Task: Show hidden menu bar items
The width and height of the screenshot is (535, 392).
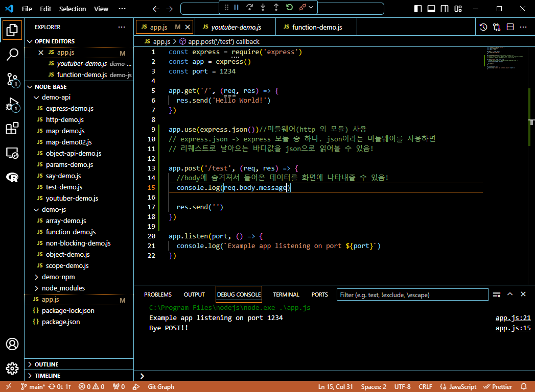Action: pyautogui.click(x=122, y=9)
